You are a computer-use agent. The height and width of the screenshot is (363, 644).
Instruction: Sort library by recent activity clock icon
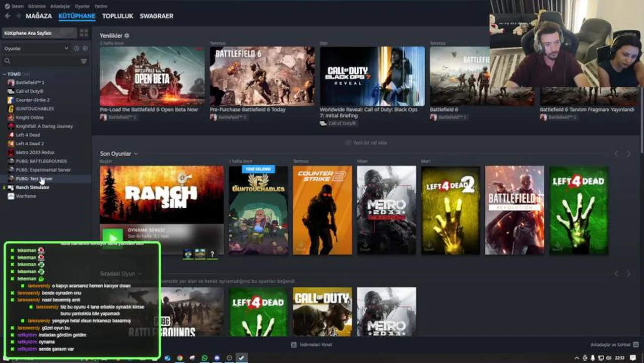pyautogui.click(x=77, y=48)
